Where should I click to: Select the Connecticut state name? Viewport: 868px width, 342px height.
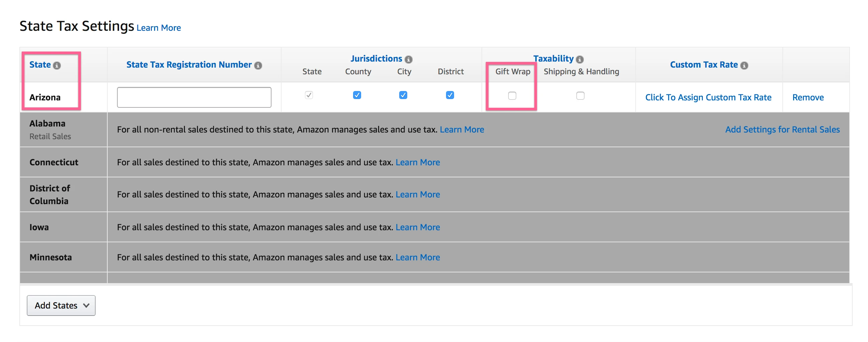coord(53,162)
